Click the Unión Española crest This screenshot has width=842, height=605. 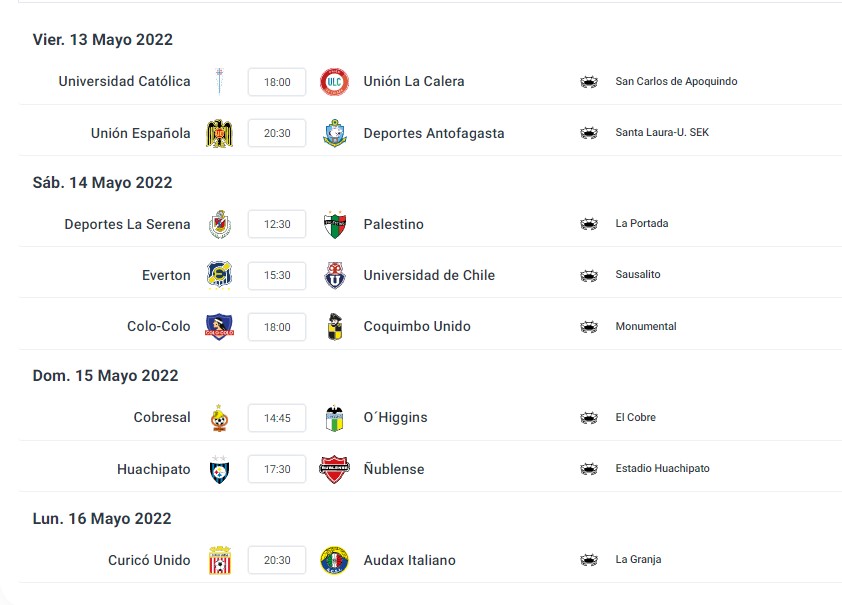point(220,133)
